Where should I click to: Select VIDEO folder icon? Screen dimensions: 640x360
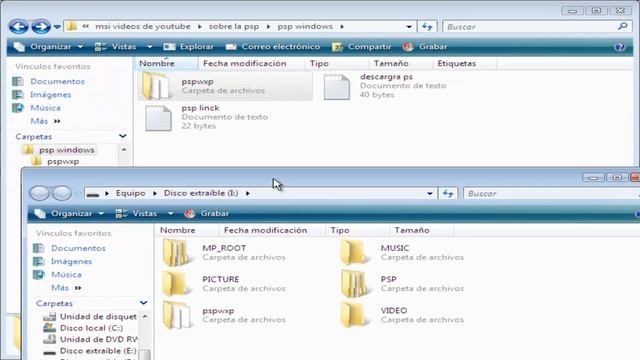[x=354, y=315]
